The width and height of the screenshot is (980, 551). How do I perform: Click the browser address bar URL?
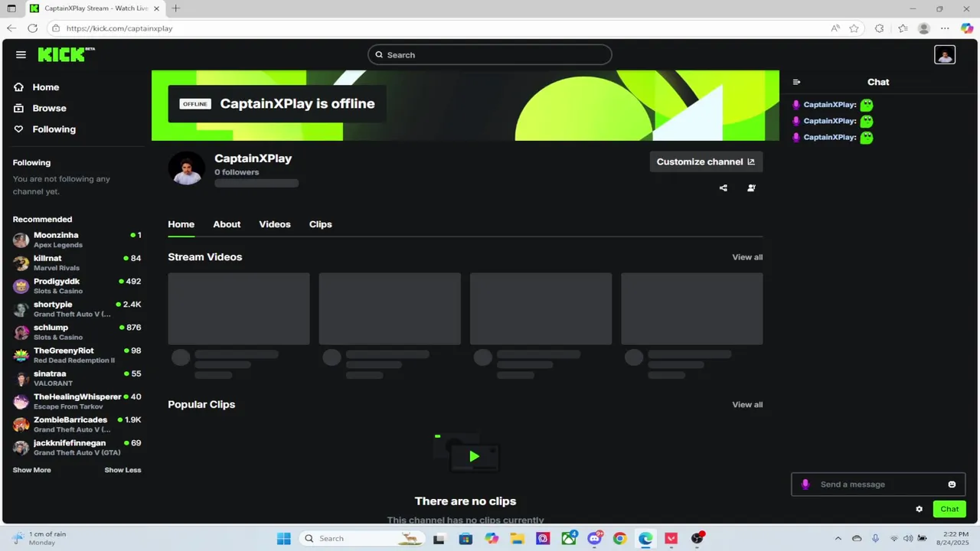click(119, 28)
